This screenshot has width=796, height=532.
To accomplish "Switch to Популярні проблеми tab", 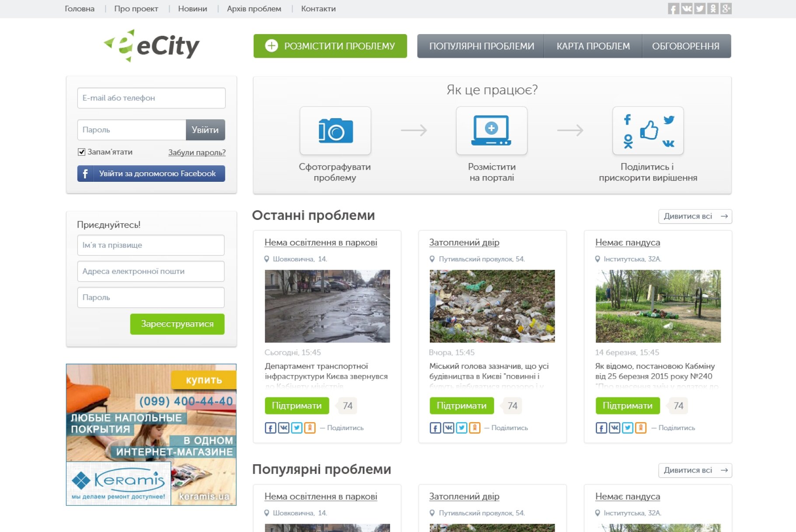I will (x=481, y=46).
